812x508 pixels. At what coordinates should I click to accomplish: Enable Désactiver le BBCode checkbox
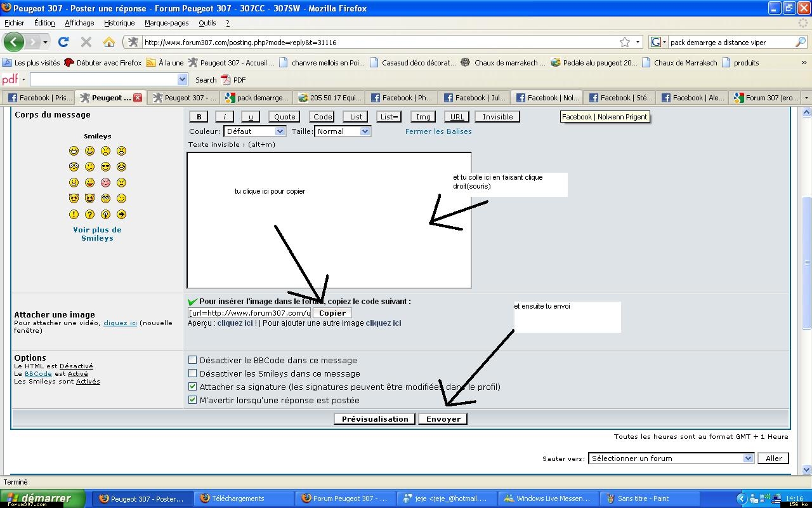[193, 360]
